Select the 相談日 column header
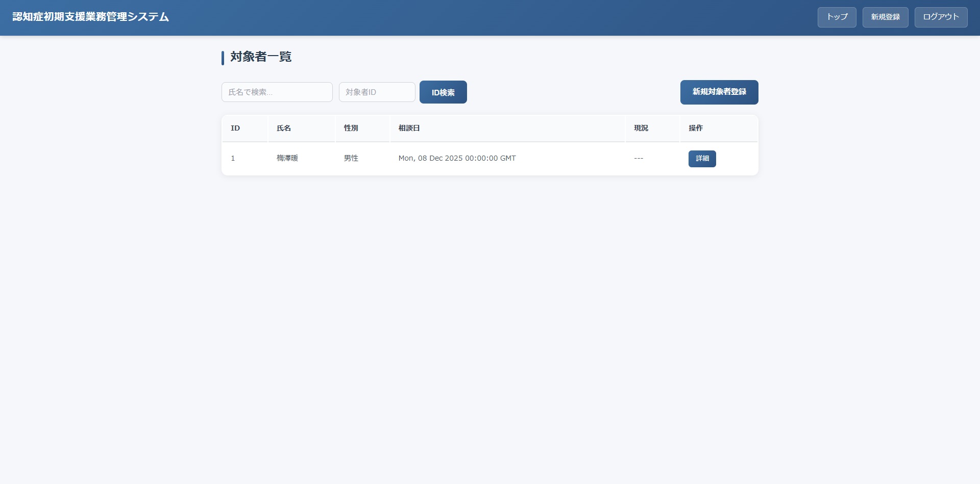The height and width of the screenshot is (484, 980). (x=409, y=128)
